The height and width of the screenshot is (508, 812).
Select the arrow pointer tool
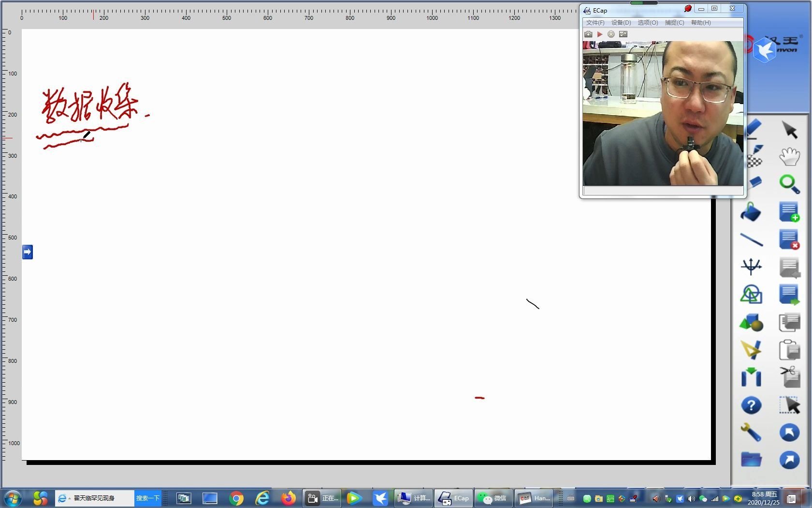pos(789,130)
